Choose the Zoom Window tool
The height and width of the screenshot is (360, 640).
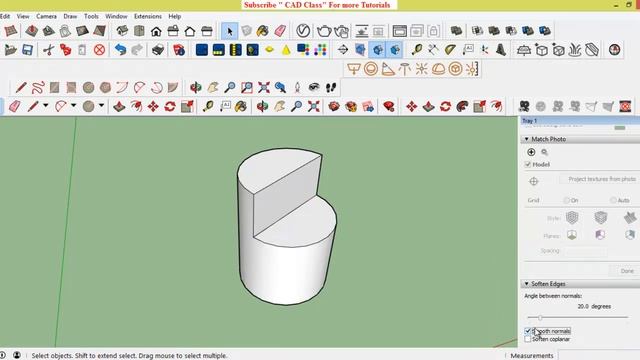point(247,87)
